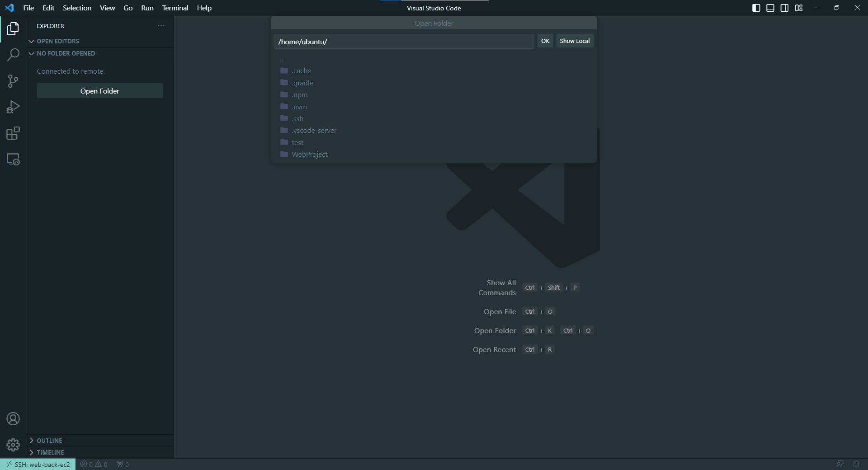Screen dimensions: 868x470
Task: Open the View menu
Action: pos(107,8)
